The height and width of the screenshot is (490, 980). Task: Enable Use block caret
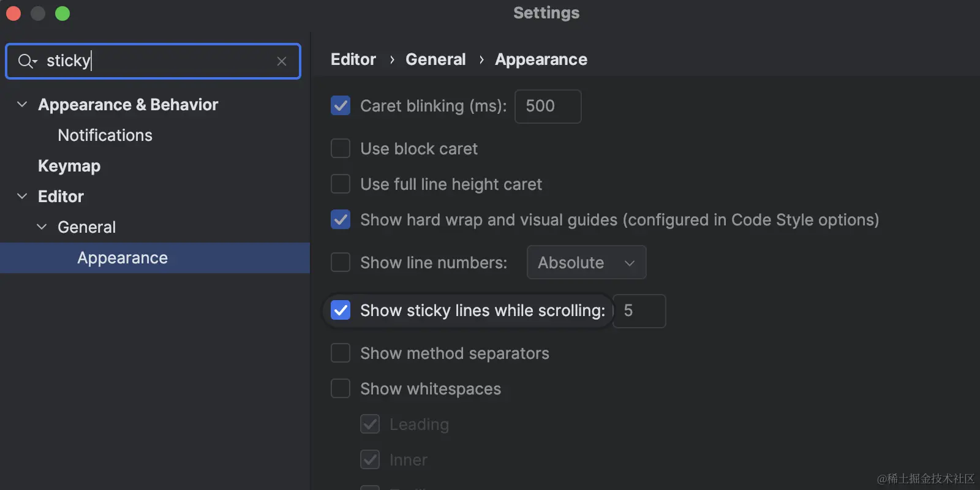click(341, 149)
